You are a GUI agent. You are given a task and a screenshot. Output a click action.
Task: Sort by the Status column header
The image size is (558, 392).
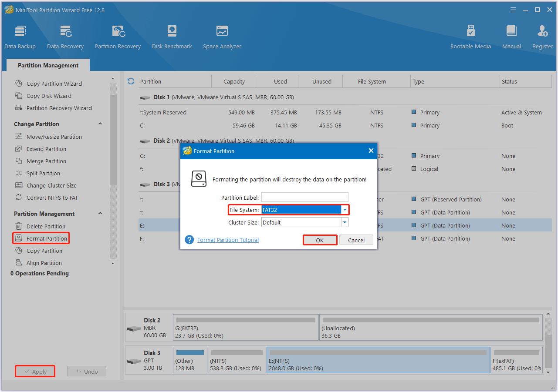tap(526, 81)
